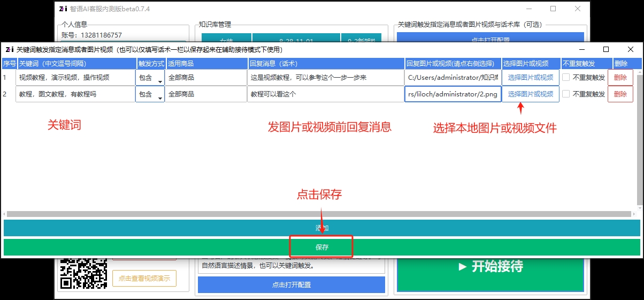Click 选择图片或视频 for row 2
Viewport: 644px width, 300px height.
(x=530, y=94)
